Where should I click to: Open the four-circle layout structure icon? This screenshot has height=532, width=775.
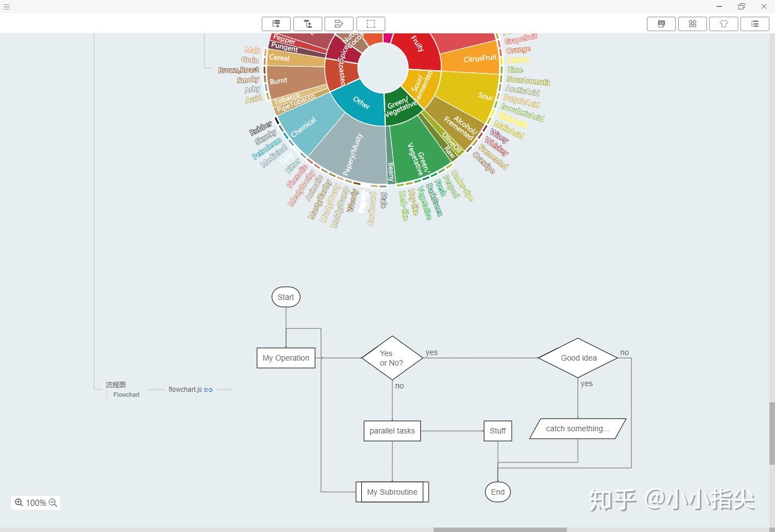pos(693,24)
